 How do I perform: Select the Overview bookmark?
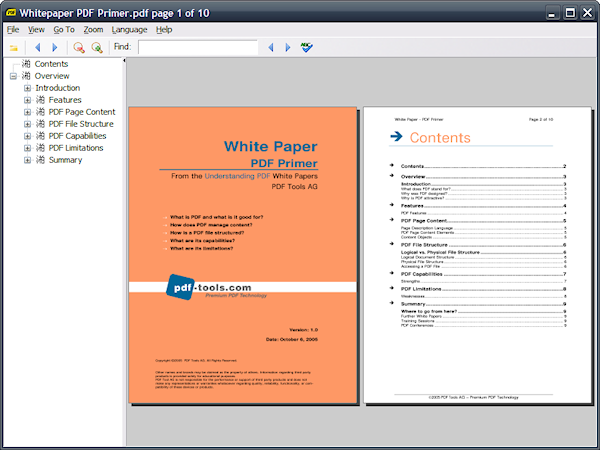pyautogui.click(x=52, y=76)
